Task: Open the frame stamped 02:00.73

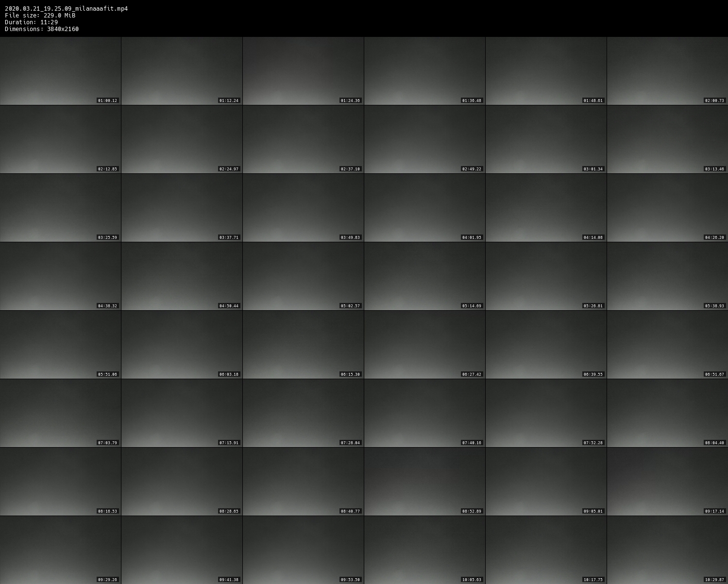Action: click(667, 71)
